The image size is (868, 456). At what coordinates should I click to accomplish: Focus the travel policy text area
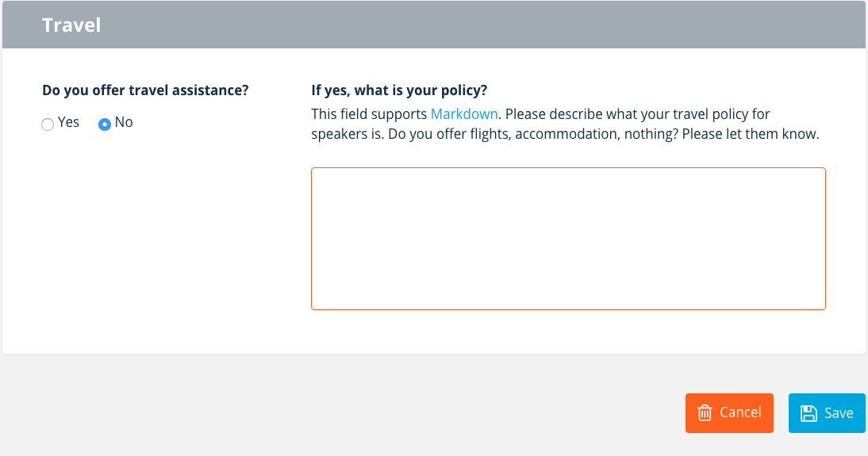568,238
